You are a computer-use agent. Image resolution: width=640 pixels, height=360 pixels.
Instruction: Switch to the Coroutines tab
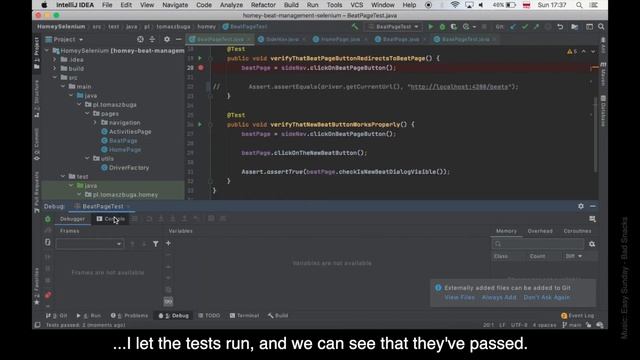pyautogui.click(x=577, y=231)
